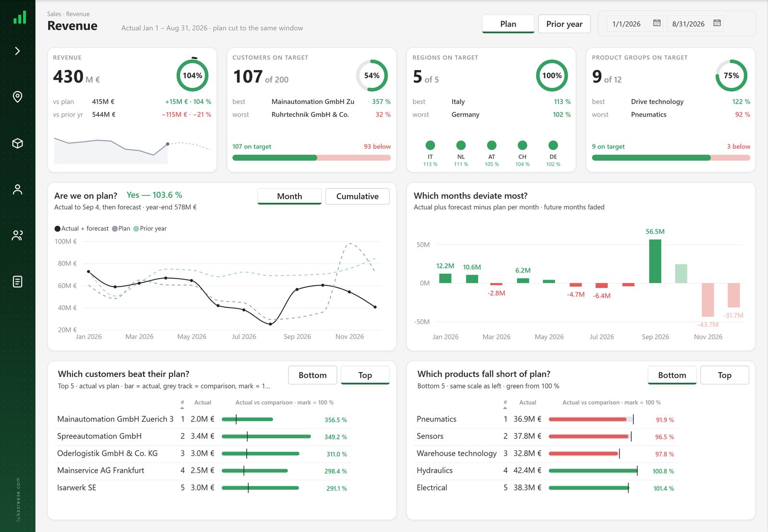Click the customers on target progress bar

tap(312, 157)
